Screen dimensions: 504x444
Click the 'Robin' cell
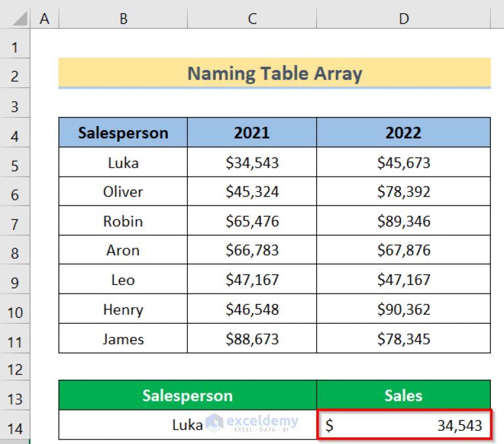(123, 221)
